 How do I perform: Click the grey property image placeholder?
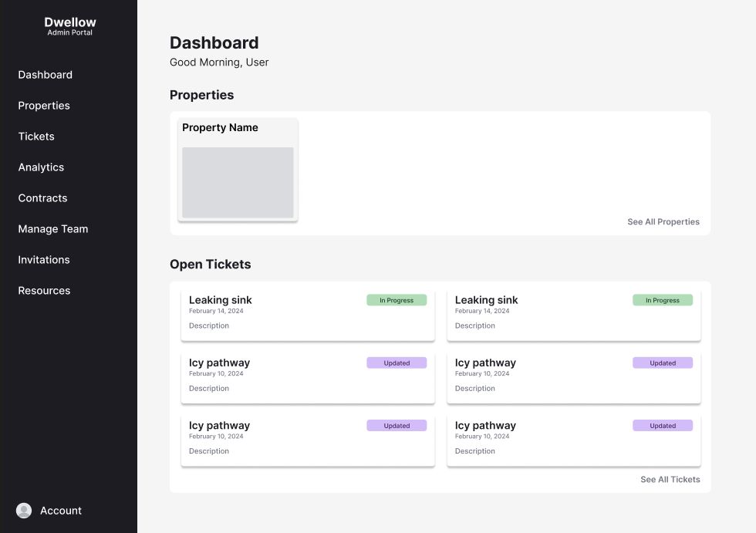238,182
